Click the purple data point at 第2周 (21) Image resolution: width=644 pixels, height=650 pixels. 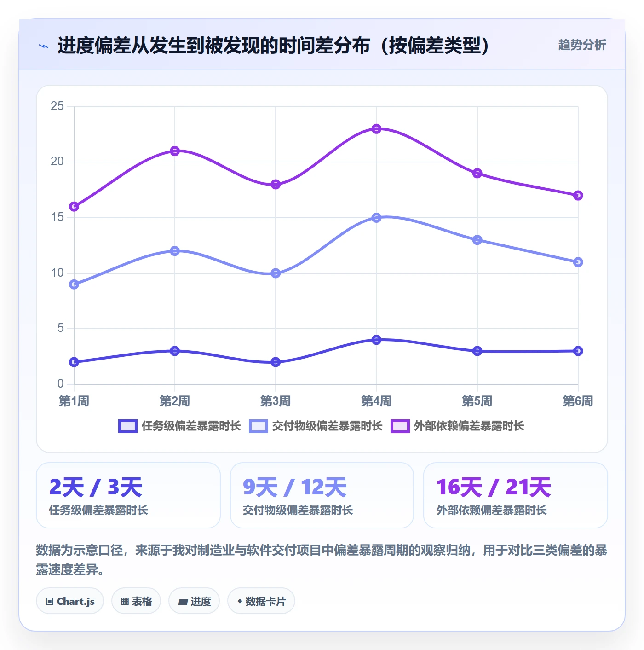pos(175,151)
